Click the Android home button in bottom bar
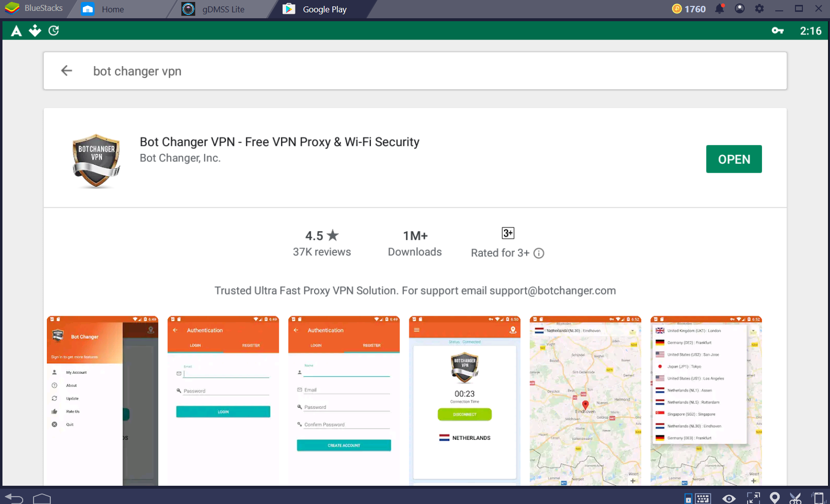Viewport: 830px width, 504px height. point(42,499)
